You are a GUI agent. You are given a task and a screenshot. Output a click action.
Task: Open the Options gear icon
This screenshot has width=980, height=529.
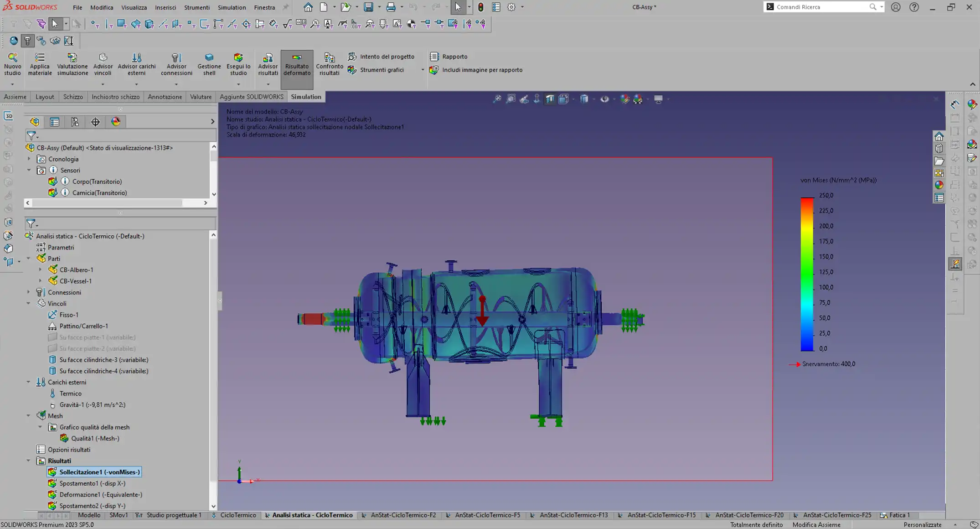[511, 7]
